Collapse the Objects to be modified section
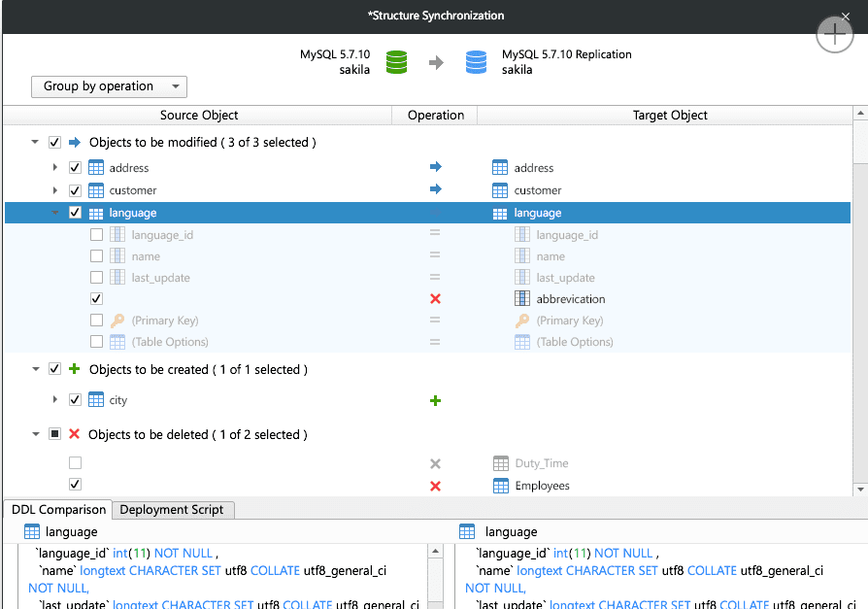The width and height of the screenshot is (868, 609). coord(36,142)
